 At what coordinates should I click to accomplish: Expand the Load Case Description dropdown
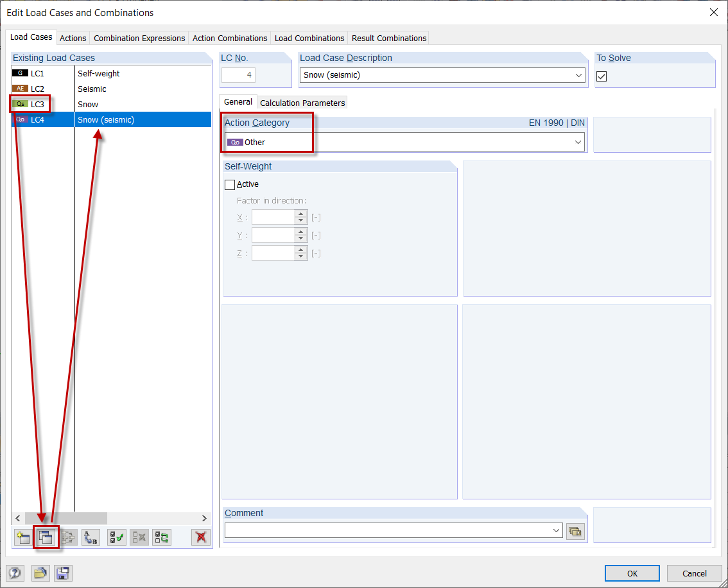click(578, 75)
